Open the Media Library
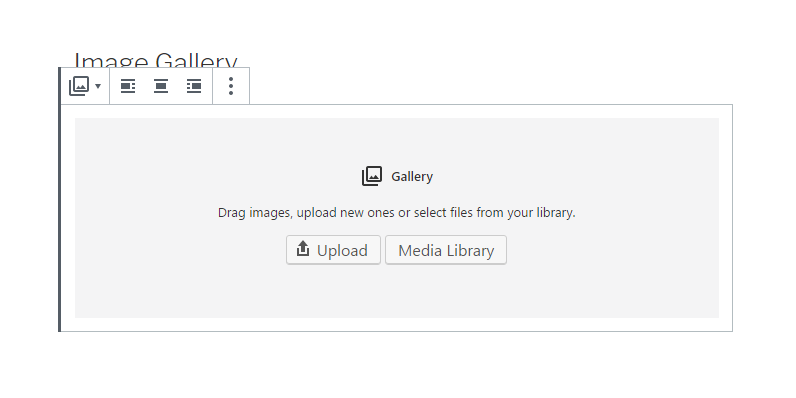Image resolution: width=796 pixels, height=398 pixels. click(x=446, y=250)
